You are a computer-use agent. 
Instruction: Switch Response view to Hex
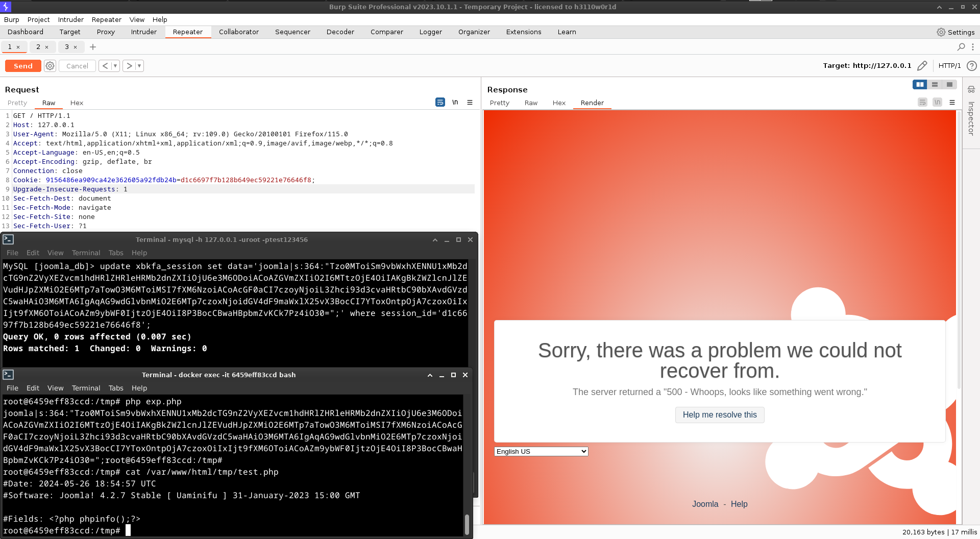click(559, 103)
